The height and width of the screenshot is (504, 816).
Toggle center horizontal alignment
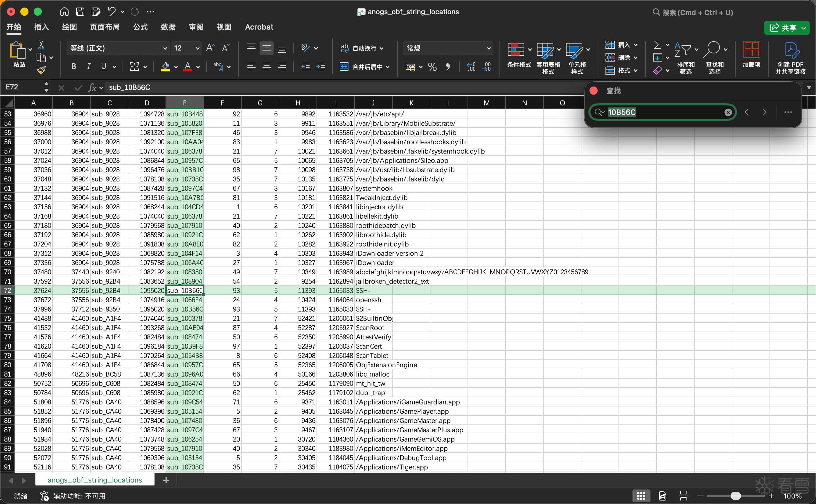(x=266, y=67)
